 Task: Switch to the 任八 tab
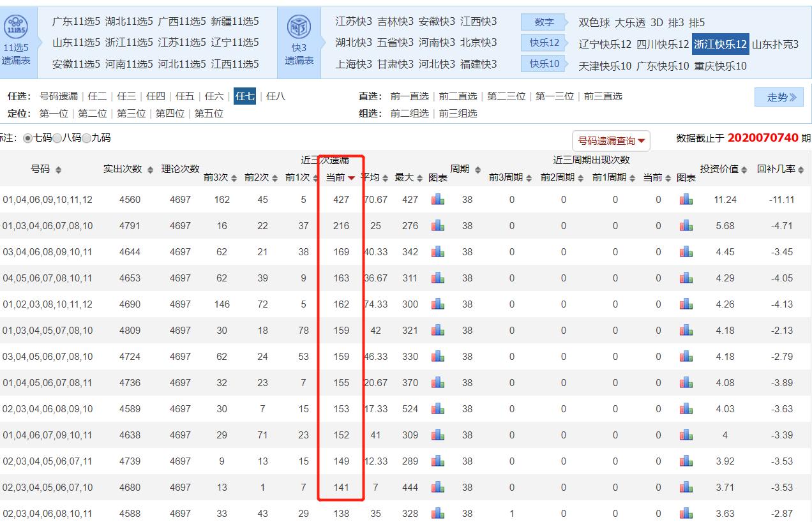(276, 96)
